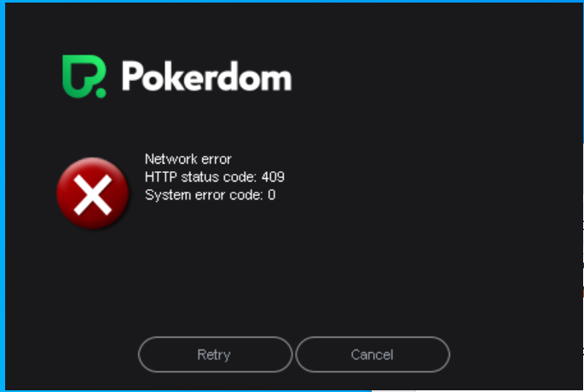Click the words "System error code"

pyautogui.click(x=204, y=194)
